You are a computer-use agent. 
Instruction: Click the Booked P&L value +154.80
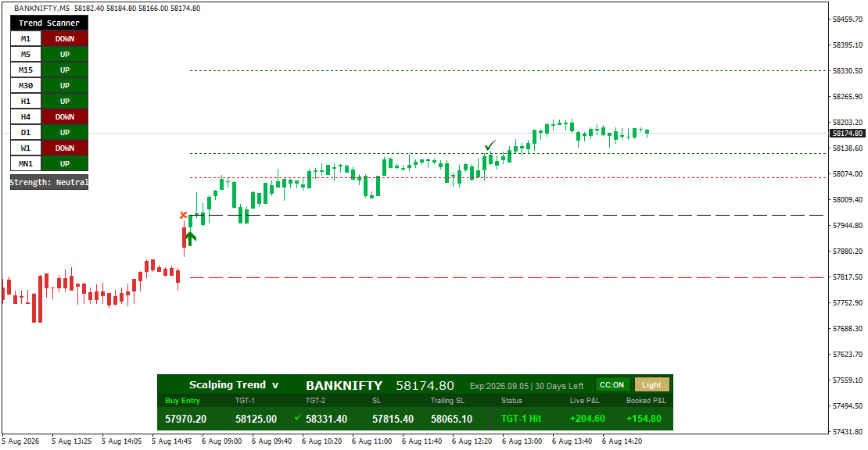pyautogui.click(x=644, y=419)
